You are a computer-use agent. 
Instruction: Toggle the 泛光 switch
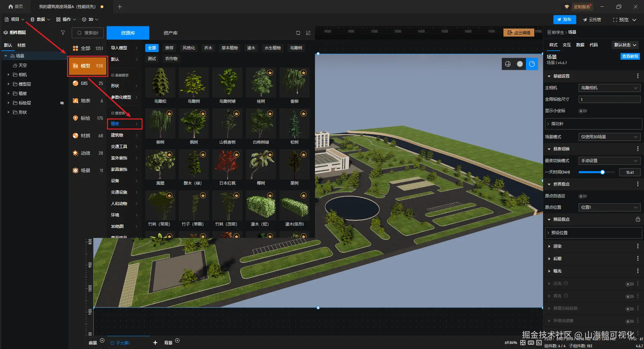pyautogui.click(x=630, y=284)
